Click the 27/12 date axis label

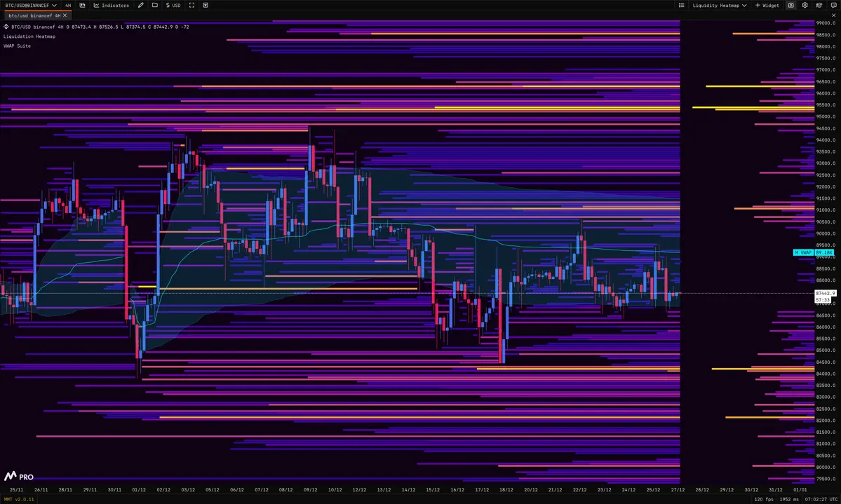click(678, 489)
